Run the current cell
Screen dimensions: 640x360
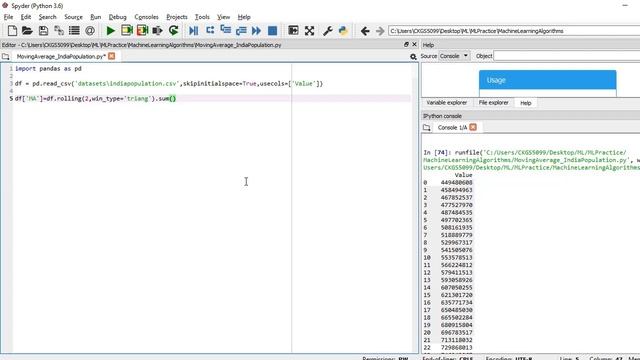(x=127, y=31)
